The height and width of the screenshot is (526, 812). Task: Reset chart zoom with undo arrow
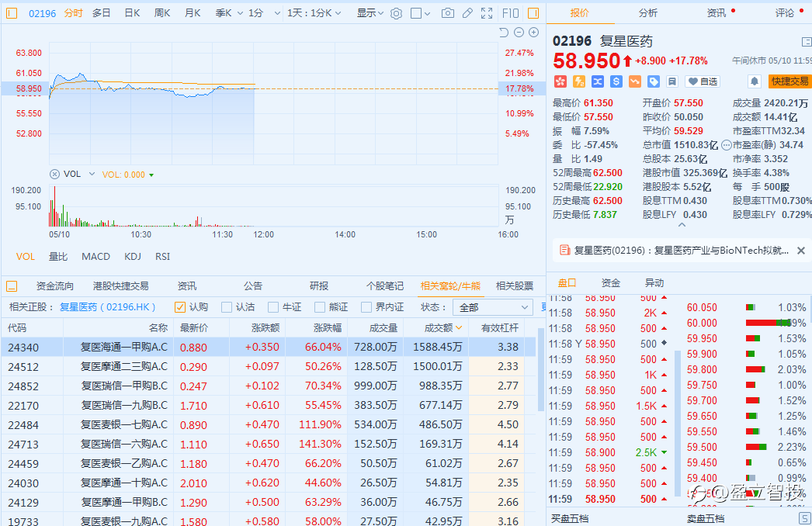503,33
